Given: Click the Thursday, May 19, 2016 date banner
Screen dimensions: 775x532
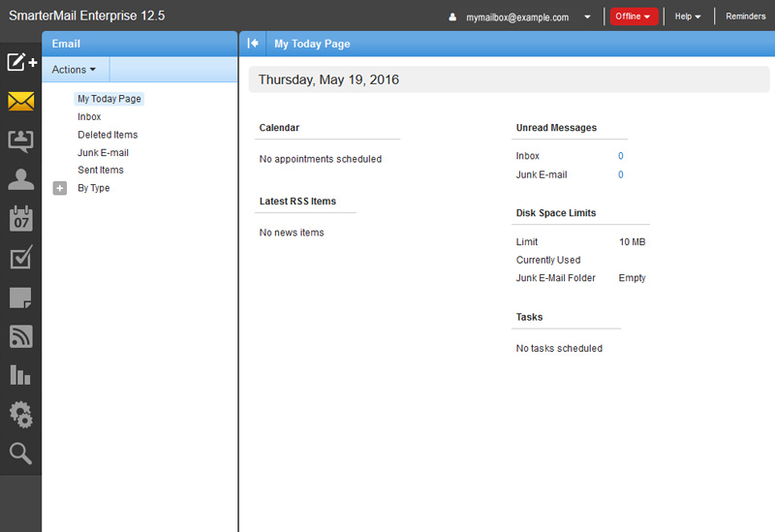Looking at the screenshot, I should pyautogui.click(x=509, y=79).
